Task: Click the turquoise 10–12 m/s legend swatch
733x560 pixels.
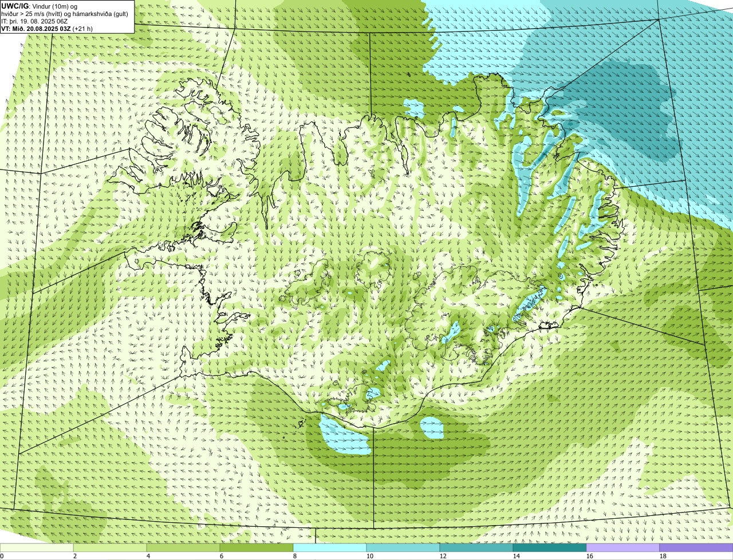Action: point(403,547)
